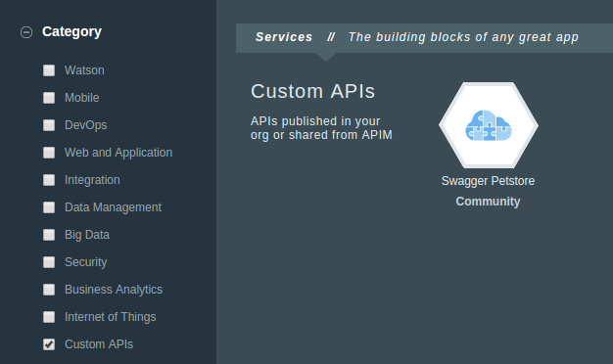Screen dimensions: 613x364
Task: Tick the Business Analytics checkbox
Action: click(49, 290)
